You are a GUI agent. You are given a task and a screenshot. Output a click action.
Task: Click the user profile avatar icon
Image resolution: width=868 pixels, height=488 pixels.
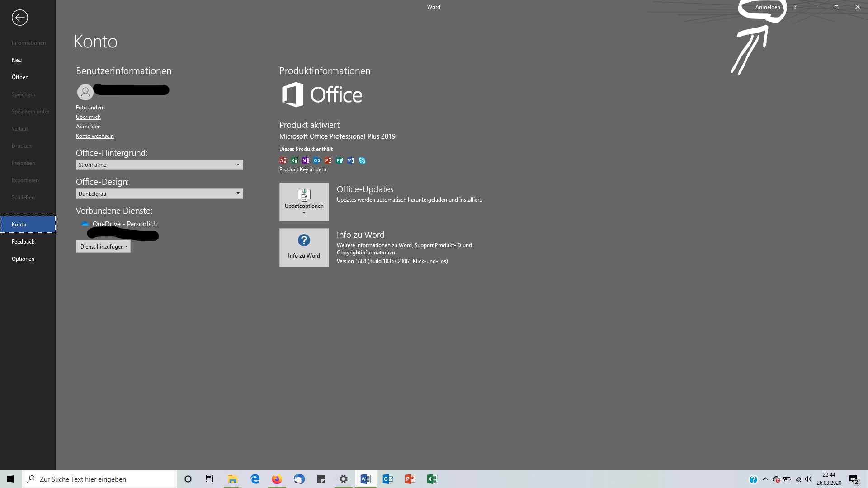pos(85,92)
